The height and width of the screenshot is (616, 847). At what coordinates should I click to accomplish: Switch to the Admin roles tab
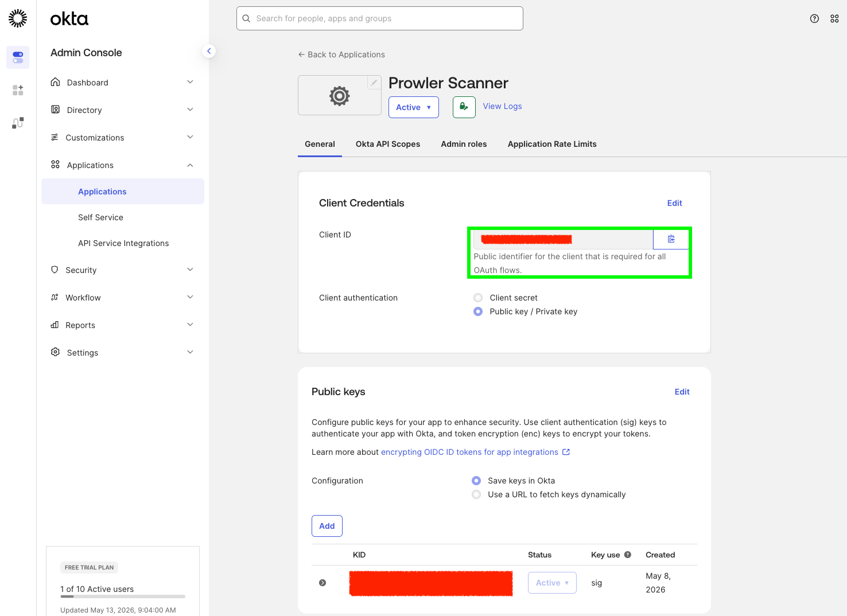click(464, 144)
